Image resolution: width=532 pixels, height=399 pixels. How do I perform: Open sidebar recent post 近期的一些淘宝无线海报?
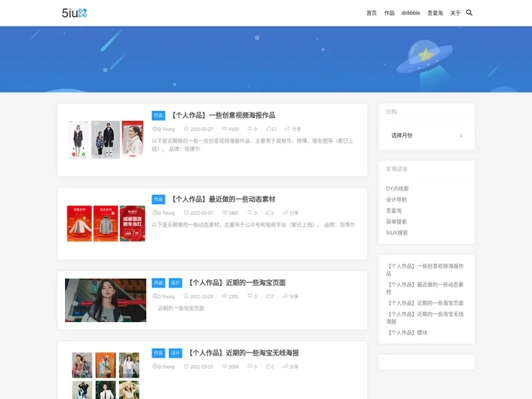(x=425, y=318)
